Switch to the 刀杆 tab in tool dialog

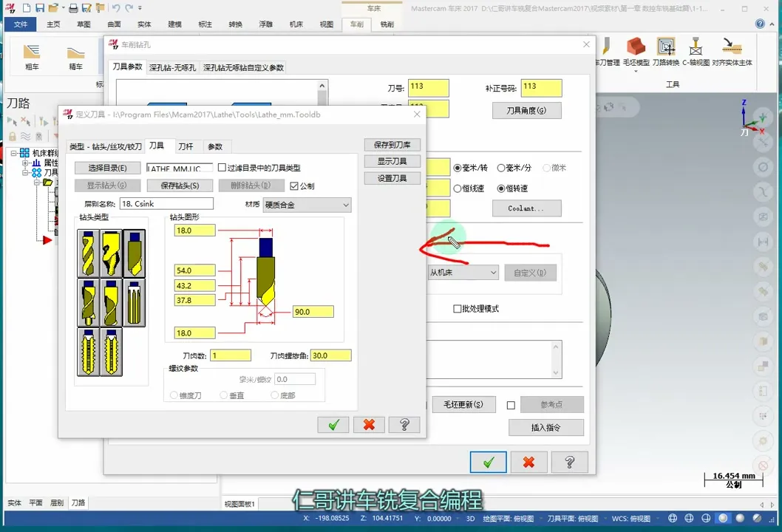coord(187,146)
